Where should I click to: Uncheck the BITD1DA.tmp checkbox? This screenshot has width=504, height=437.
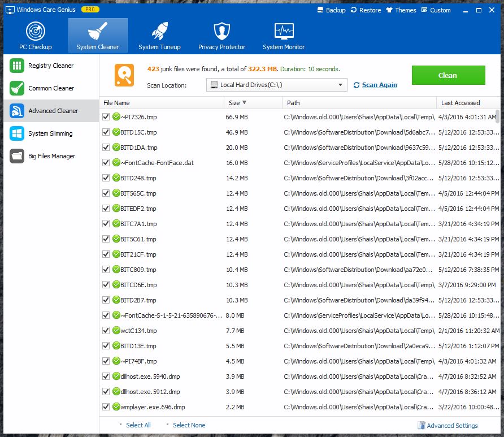pos(106,148)
